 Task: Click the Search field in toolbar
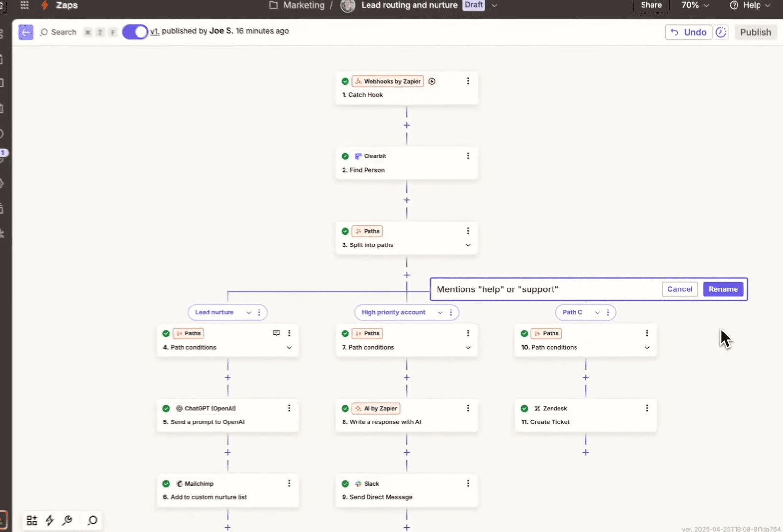59,32
